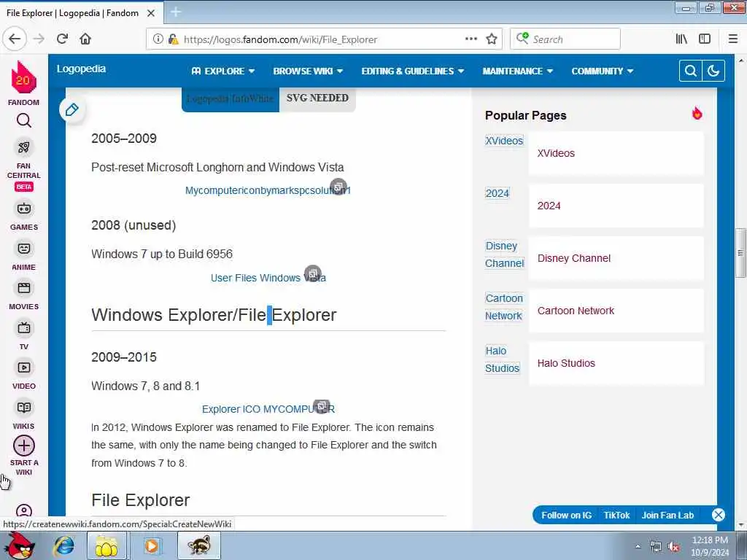Open Fan Central from sidebar
The height and width of the screenshot is (560, 747).
coord(24,166)
